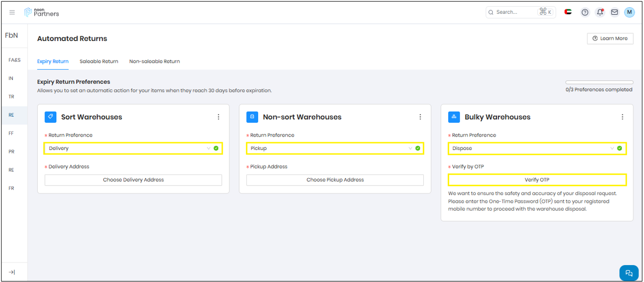644x282 pixels.
Task: Open Sort Warehouses three-dot options menu
Action: click(x=218, y=117)
